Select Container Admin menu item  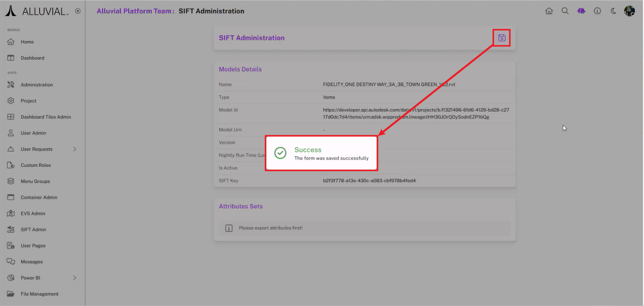click(39, 198)
